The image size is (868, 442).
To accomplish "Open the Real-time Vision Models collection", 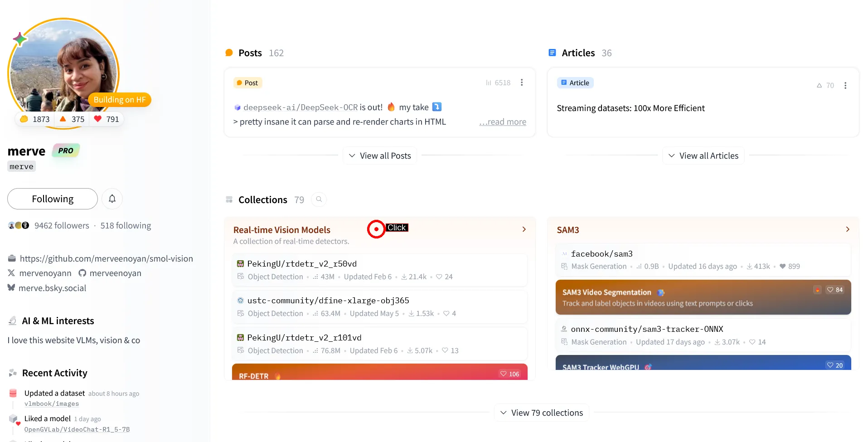I will (281, 230).
